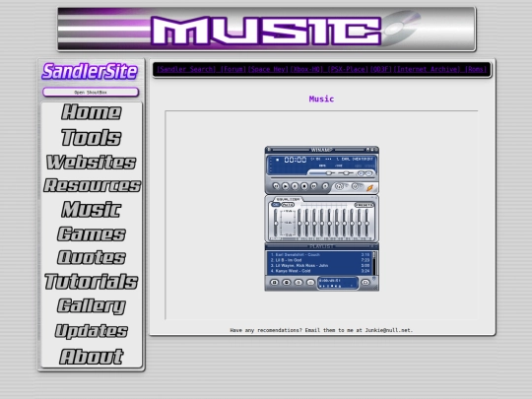Viewport: 532px width, 399px height.
Task: Click the Next track button in Winamp
Action: 314,186
